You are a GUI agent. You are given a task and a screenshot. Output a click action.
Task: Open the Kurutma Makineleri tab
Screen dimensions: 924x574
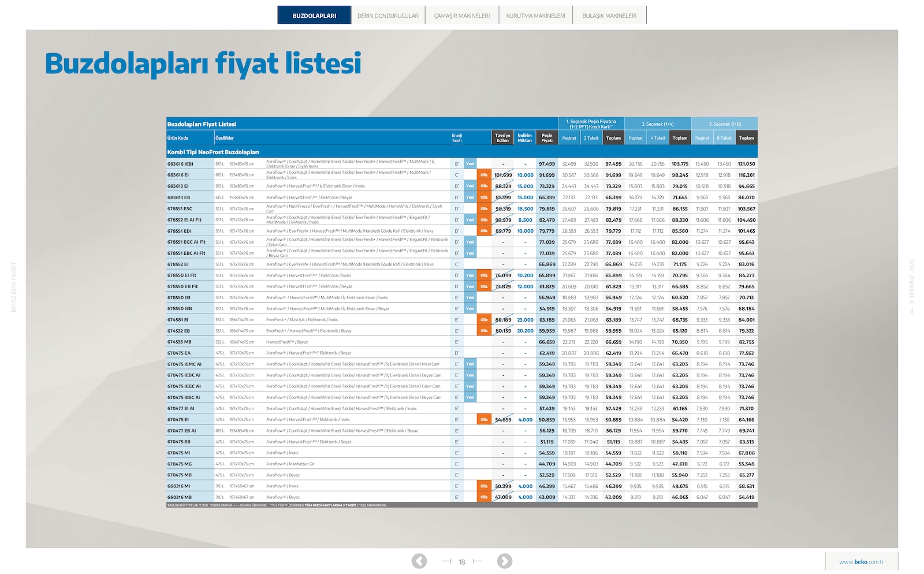pos(536,16)
